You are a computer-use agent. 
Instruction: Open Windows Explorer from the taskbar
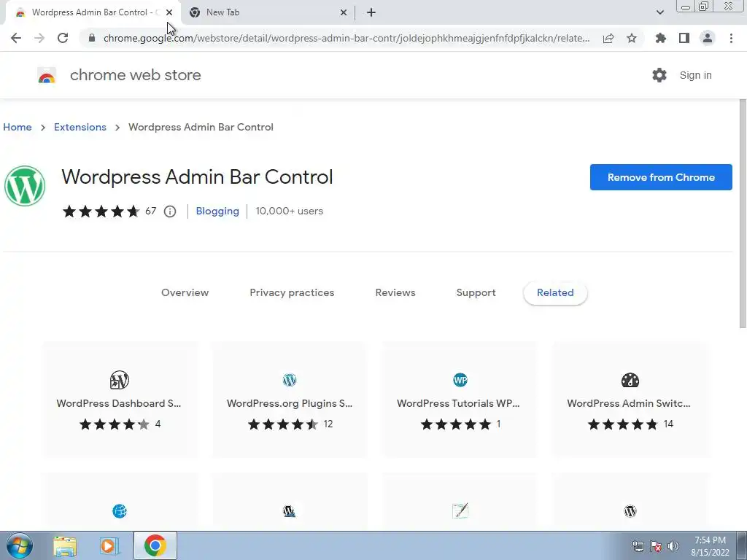click(x=65, y=546)
